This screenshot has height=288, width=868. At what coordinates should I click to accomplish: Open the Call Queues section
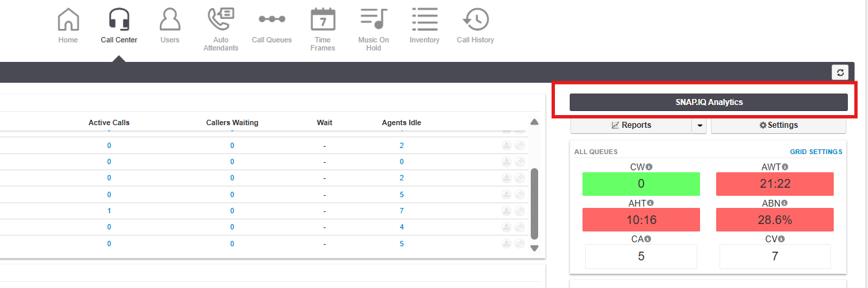point(272,26)
